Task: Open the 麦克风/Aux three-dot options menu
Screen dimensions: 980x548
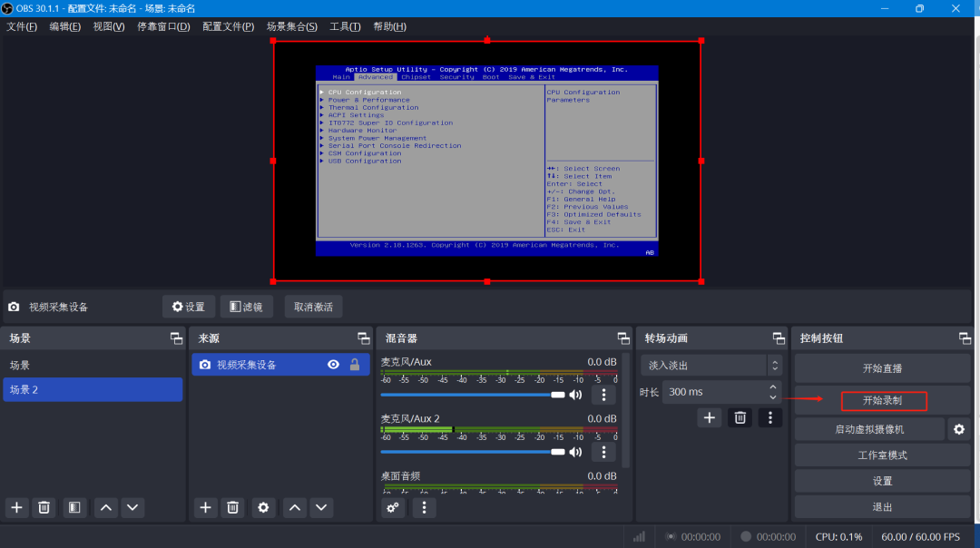Action: tap(603, 395)
